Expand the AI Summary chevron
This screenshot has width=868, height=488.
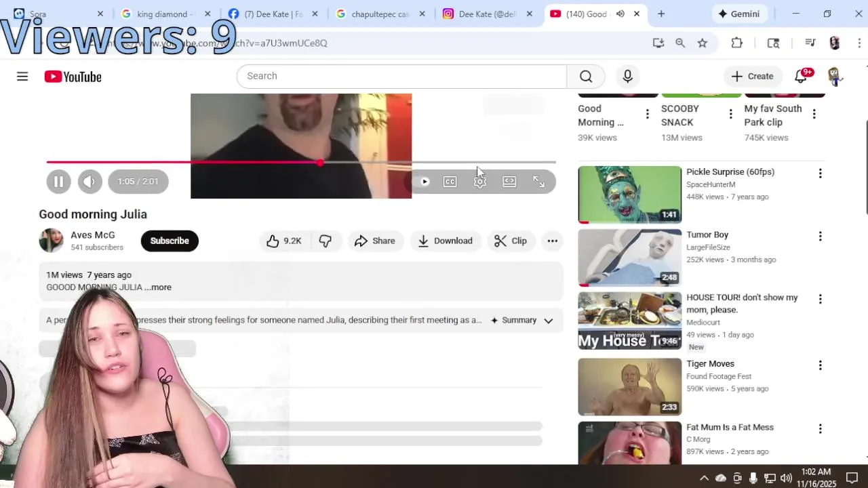(x=549, y=321)
